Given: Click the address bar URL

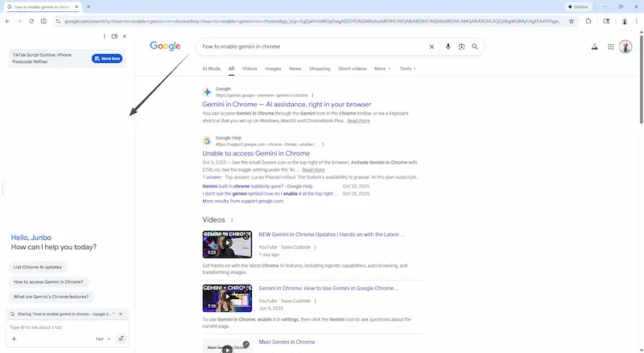Looking at the screenshot, I should [312, 21].
